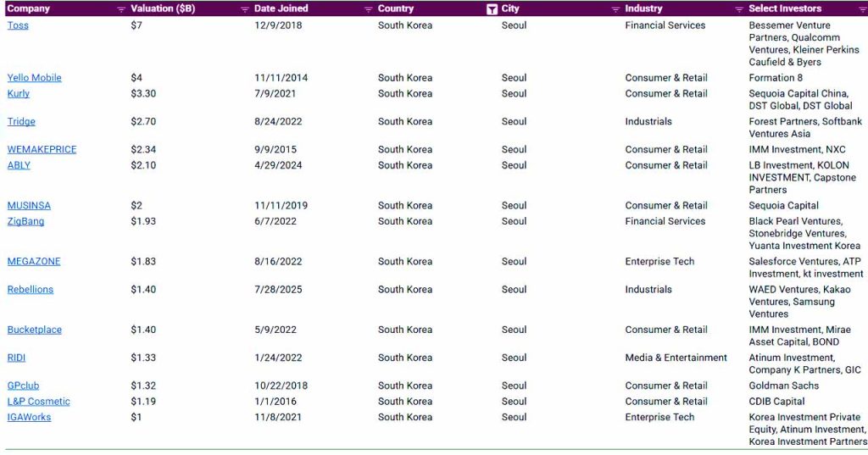Viewport: 868px width, 455px height.
Task: Open the Toss company link
Action: (x=18, y=25)
